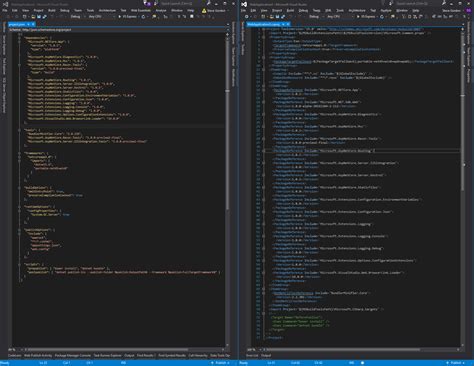
Task: Open Any CPU platform dropdown in left window
Action: 101,17
